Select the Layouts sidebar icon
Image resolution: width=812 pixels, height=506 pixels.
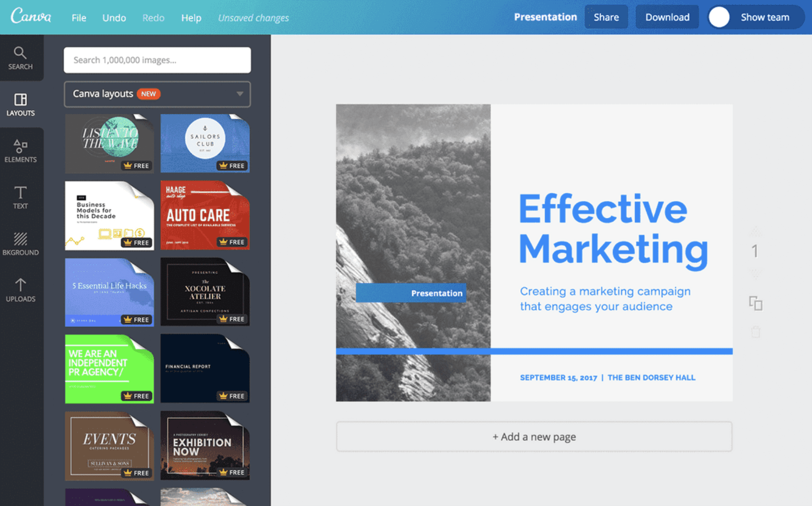20,105
